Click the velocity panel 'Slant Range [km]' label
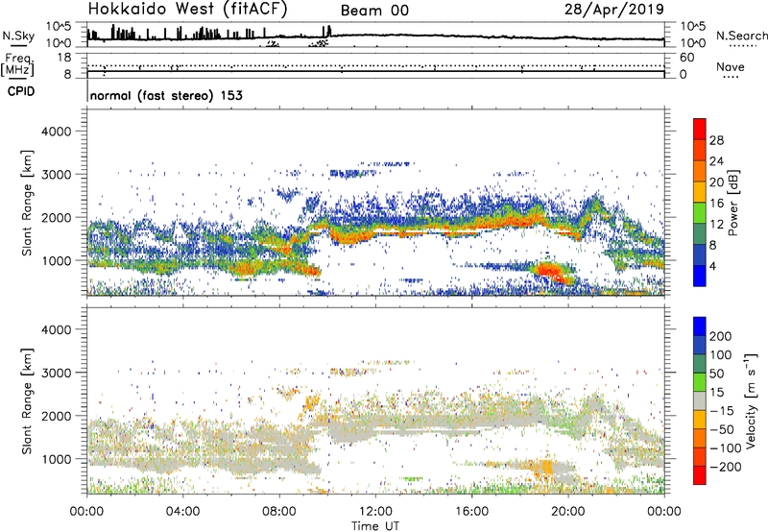This screenshot has height=532, width=768. [27, 401]
